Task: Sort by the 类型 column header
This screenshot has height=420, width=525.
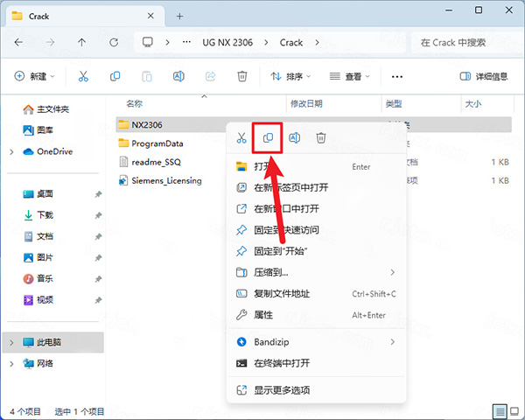Action: click(394, 104)
